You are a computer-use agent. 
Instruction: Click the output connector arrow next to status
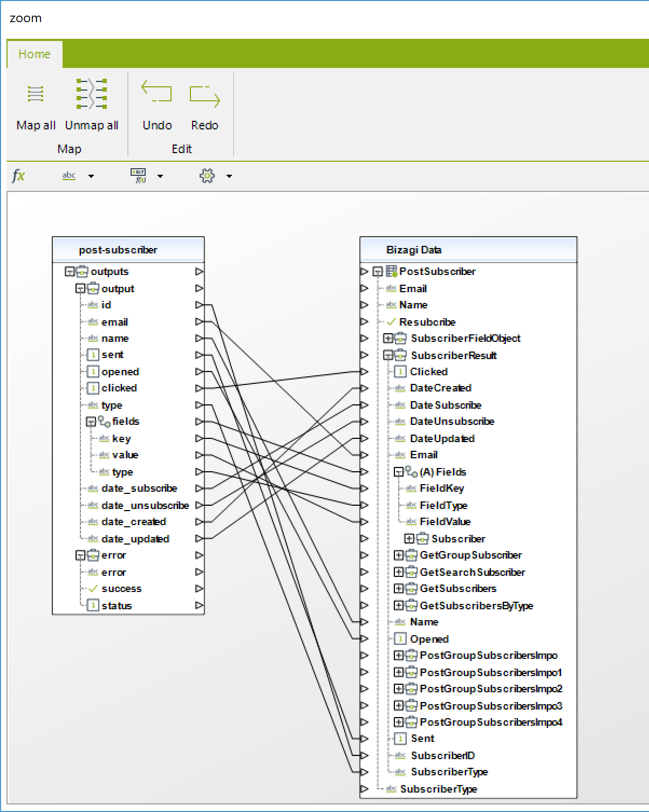[199, 605]
